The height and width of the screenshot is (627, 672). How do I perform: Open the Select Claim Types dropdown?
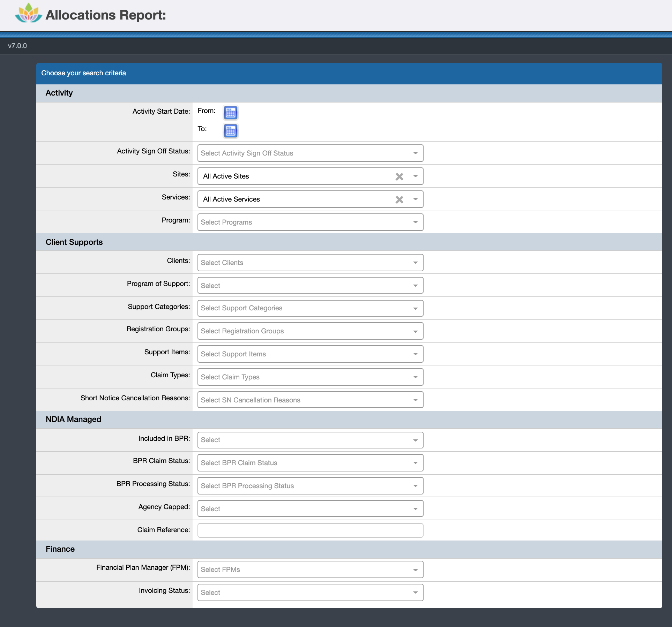[310, 377]
